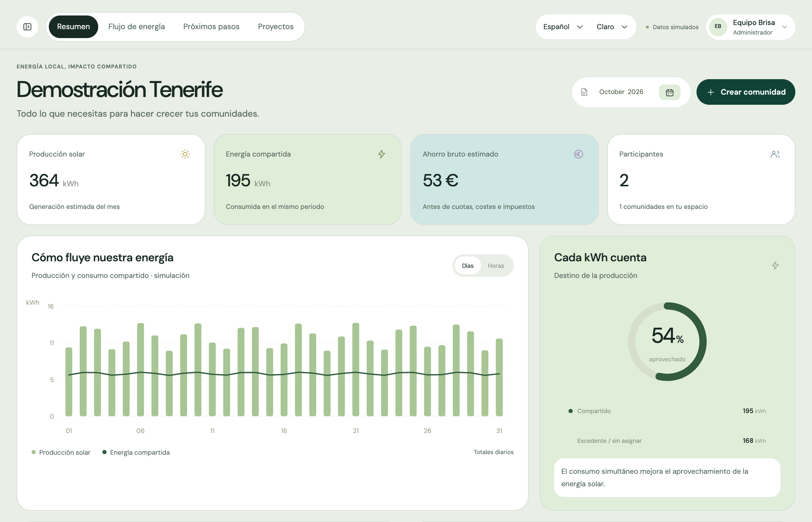Open the Próximos pasos tab
This screenshot has height=522, width=812.
tap(211, 27)
